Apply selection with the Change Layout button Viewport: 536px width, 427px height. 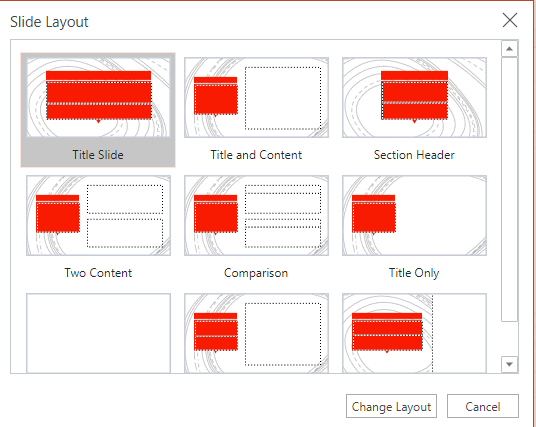pos(391,406)
